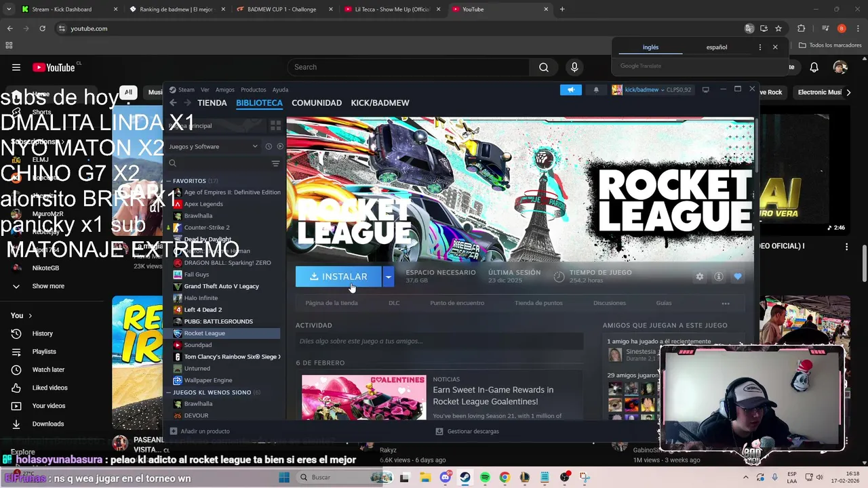Select Counter-Strike 2 in library
The image size is (868, 488).
[x=207, y=228]
